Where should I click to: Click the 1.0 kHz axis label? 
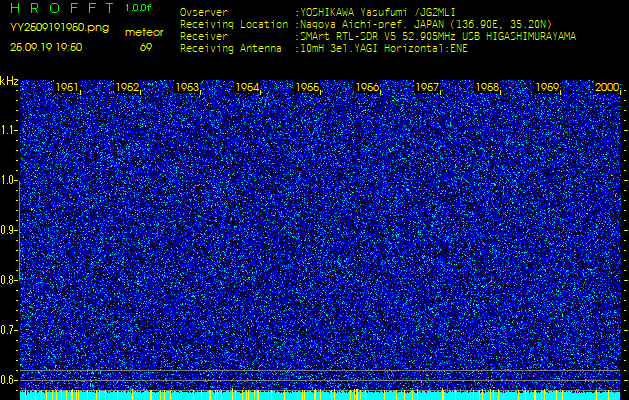8,181
